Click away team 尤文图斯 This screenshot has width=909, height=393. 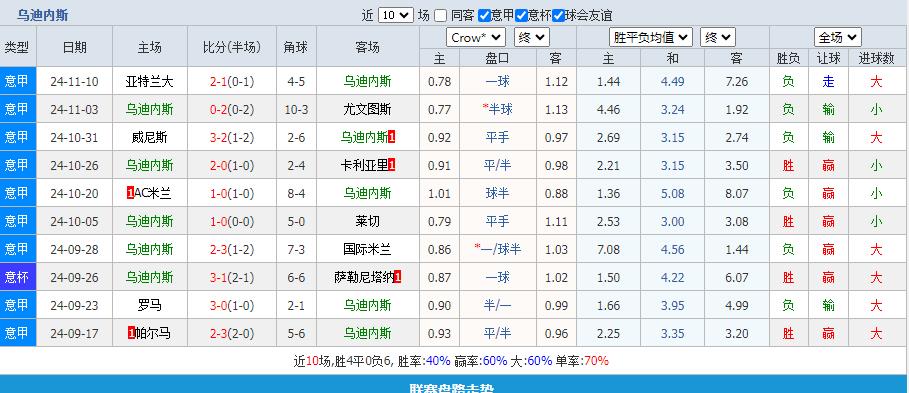click(x=368, y=109)
